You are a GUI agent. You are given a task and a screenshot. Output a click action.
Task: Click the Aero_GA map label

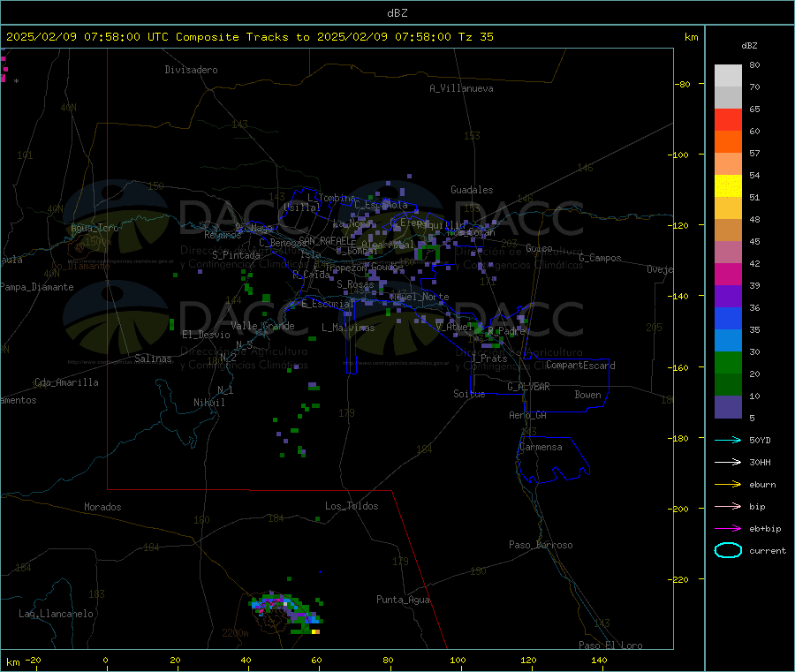[528, 415]
